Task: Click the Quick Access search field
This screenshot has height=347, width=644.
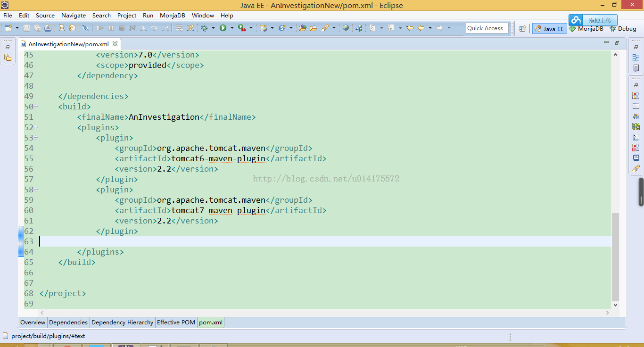Action: pos(487,28)
